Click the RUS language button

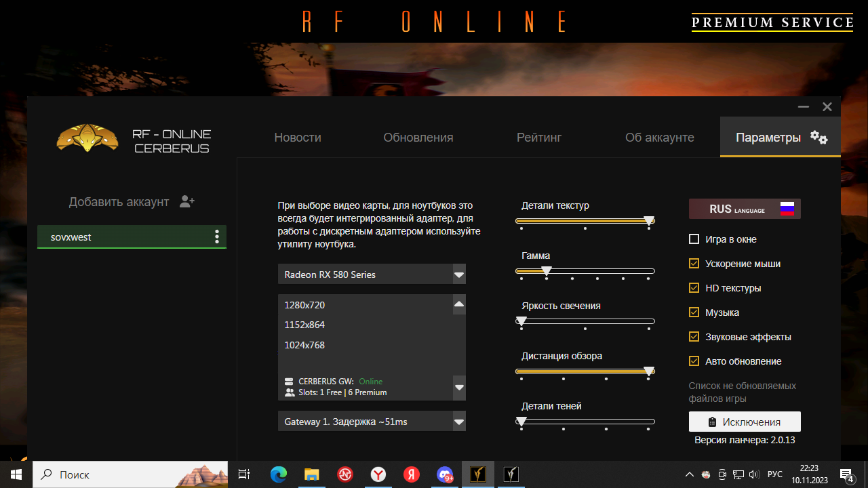coord(745,209)
